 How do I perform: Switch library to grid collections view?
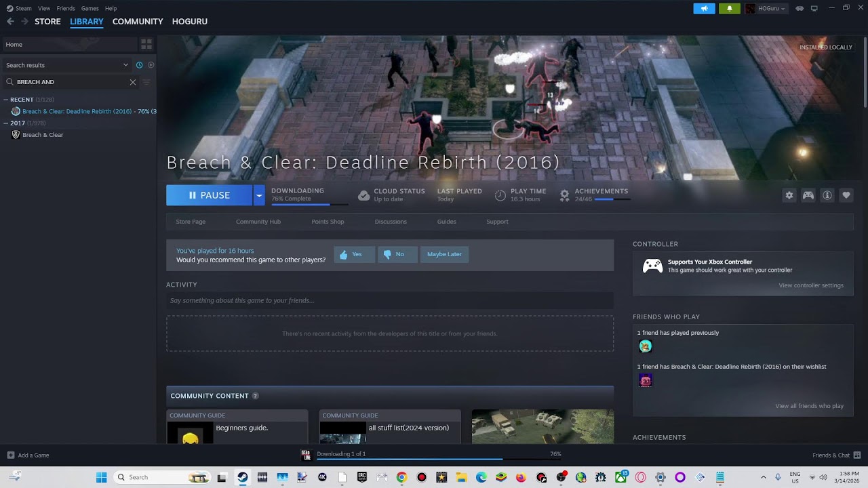click(146, 44)
